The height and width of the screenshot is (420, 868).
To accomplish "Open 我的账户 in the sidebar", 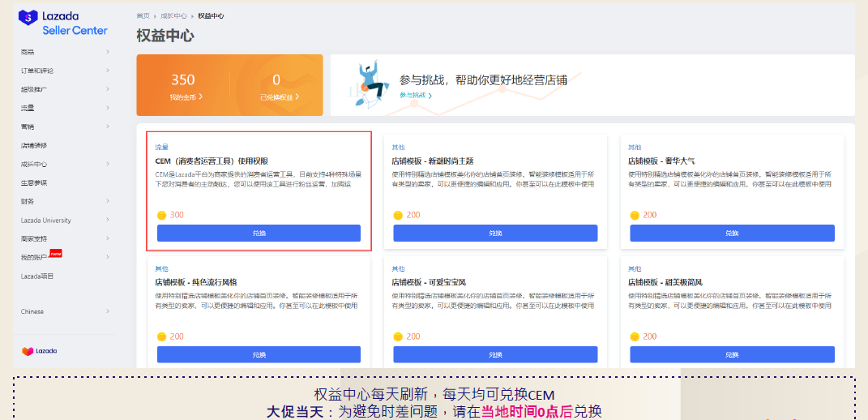I will tap(34, 257).
